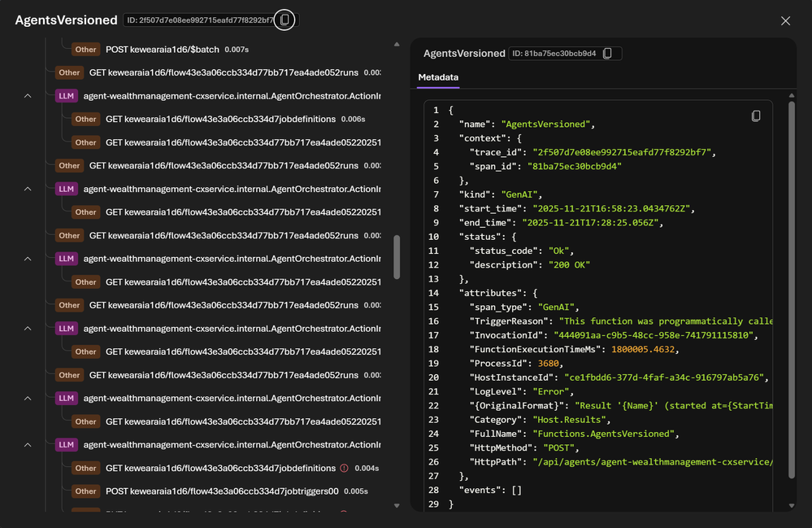The height and width of the screenshot is (528, 812).
Task: Click the HttpMethod POST line in the JSON
Action: [520, 448]
